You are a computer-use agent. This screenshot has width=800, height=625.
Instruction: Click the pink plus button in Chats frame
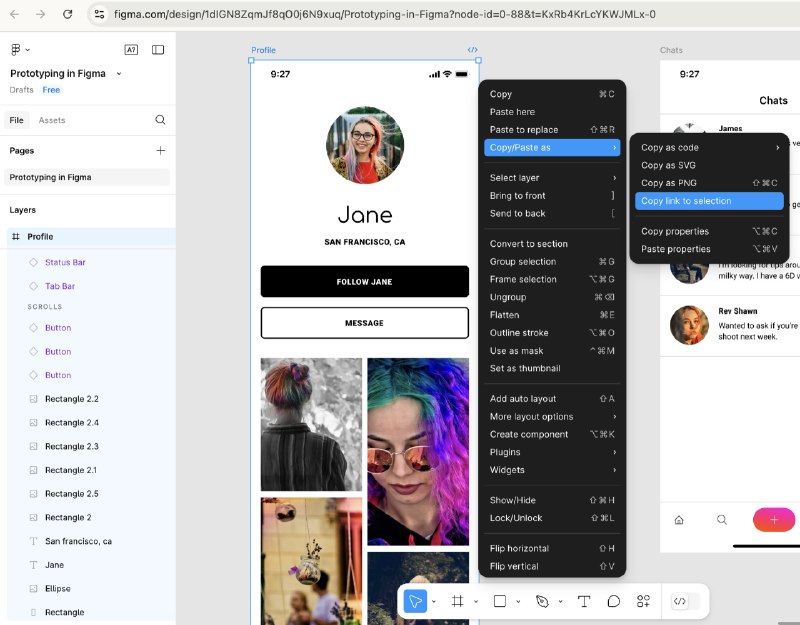[773, 520]
